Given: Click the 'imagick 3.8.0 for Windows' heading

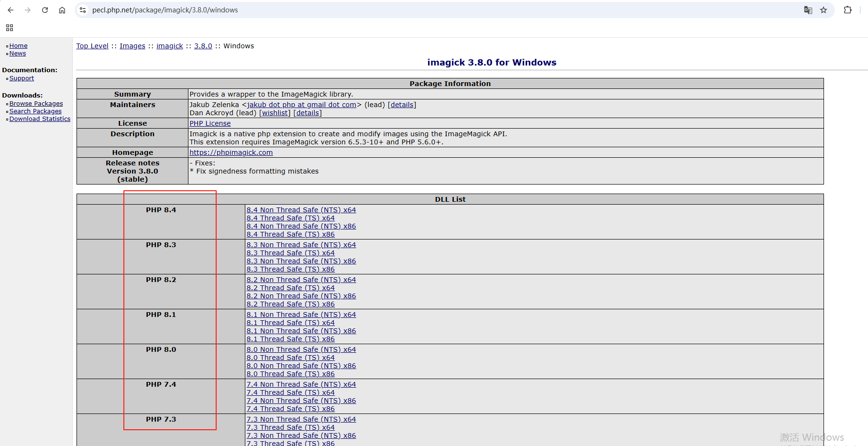Looking at the screenshot, I should tap(492, 63).
